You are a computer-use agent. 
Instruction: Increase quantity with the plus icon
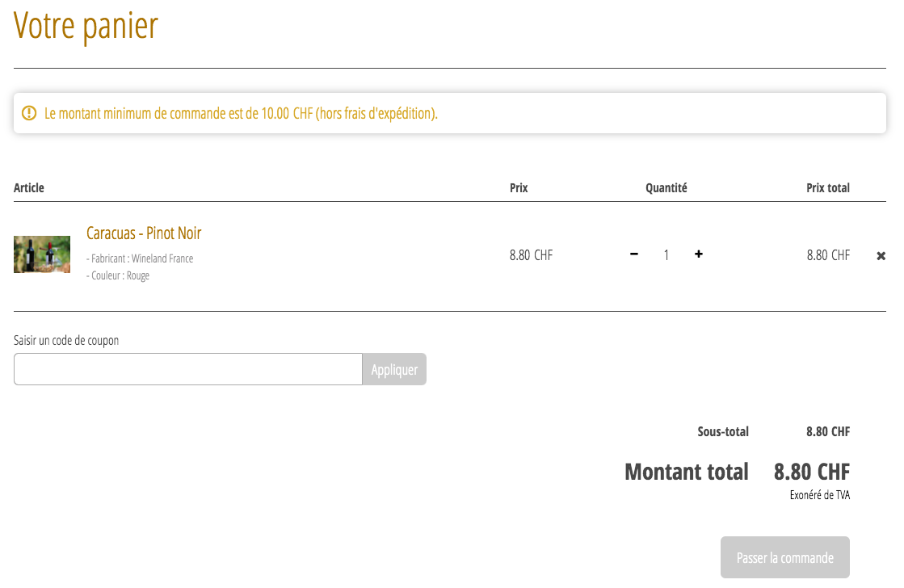(698, 254)
